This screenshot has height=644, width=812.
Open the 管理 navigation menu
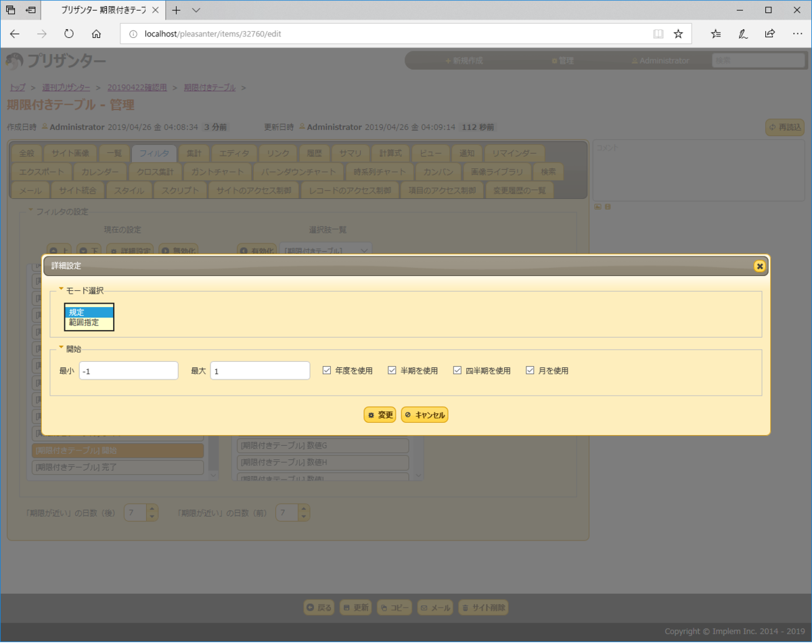[x=562, y=60]
